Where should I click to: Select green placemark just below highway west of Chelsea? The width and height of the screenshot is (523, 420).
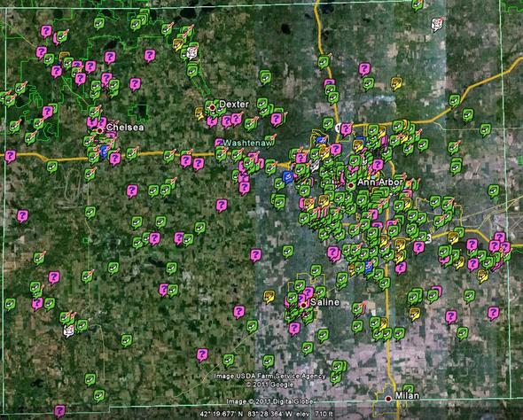click(52, 167)
